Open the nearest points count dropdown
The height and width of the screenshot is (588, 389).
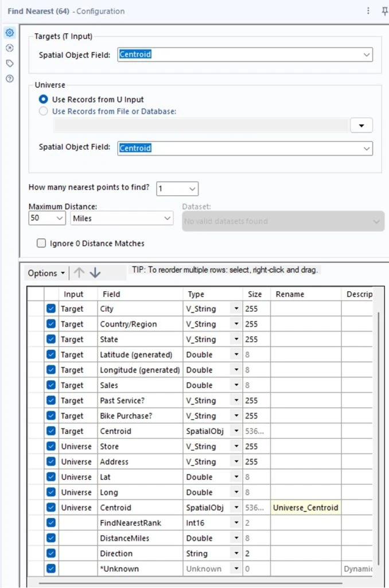[x=192, y=188]
